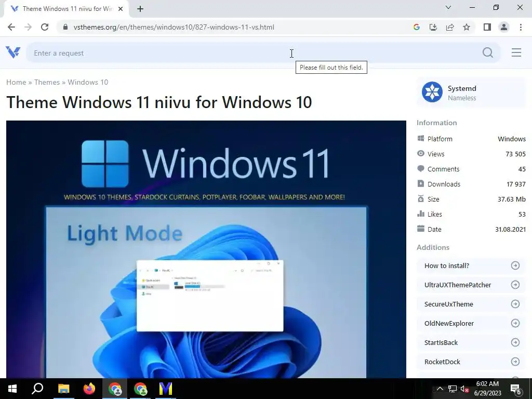Click the Downloads count 17 937
The height and width of the screenshot is (399, 532).
516,184
